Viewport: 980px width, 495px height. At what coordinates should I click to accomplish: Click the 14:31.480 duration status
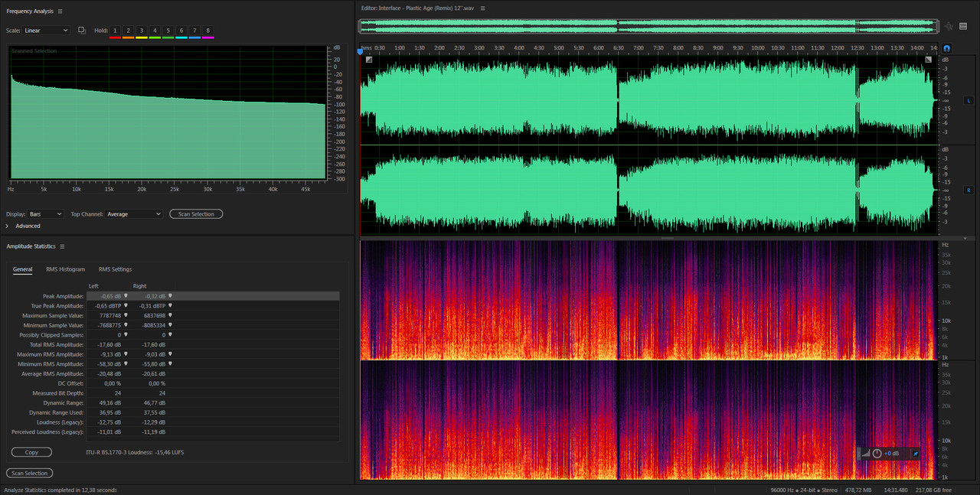click(895, 490)
